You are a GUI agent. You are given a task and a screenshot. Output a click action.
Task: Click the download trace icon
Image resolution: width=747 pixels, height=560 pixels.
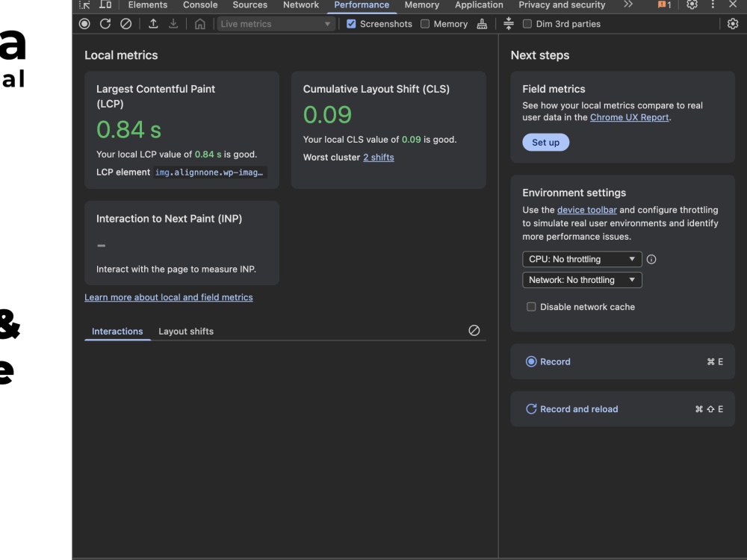(173, 24)
